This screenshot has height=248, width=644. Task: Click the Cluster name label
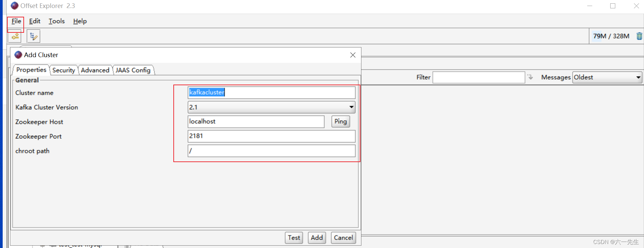[x=34, y=93]
